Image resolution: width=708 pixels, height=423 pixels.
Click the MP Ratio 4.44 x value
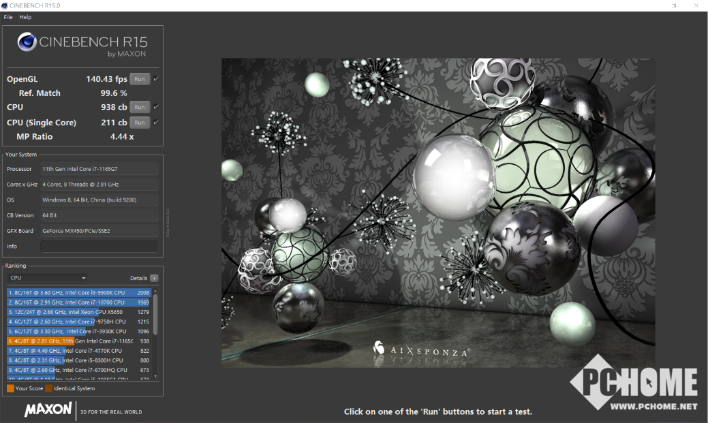click(x=122, y=137)
